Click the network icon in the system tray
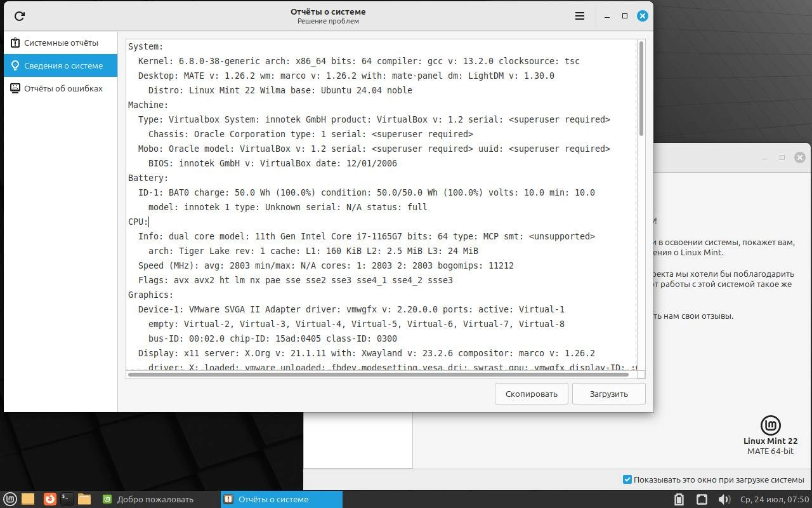 click(702, 499)
